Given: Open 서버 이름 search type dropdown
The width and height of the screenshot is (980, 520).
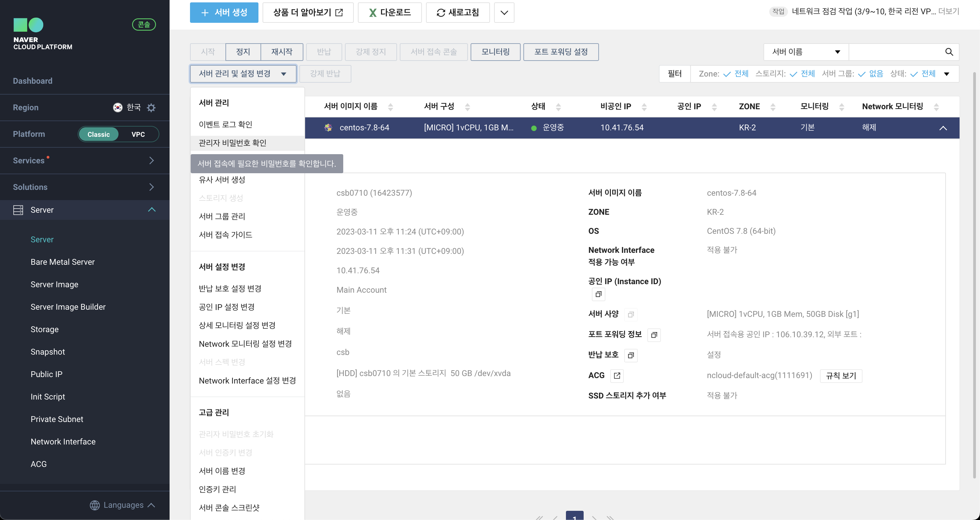Looking at the screenshot, I should tap(806, 52).
